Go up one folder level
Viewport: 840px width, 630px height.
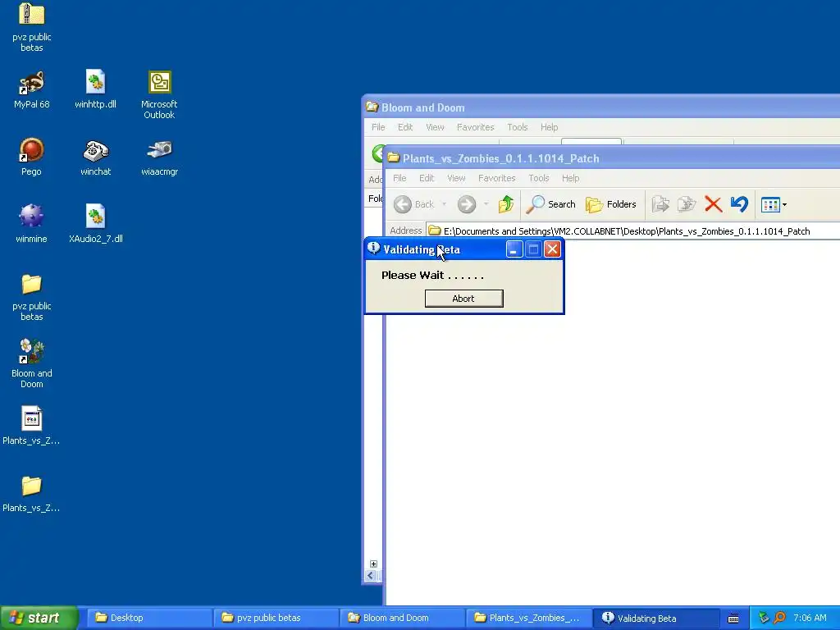pyautogui.click(x=505, y=204)
